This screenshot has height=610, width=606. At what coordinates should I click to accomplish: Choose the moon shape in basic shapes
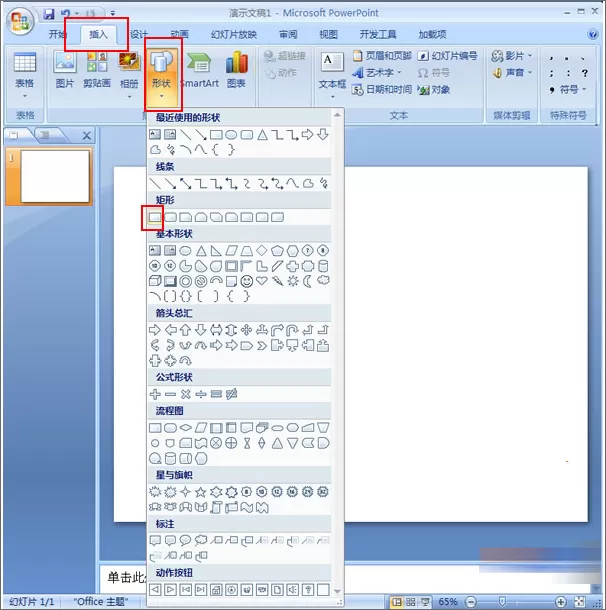coord(308,281)
